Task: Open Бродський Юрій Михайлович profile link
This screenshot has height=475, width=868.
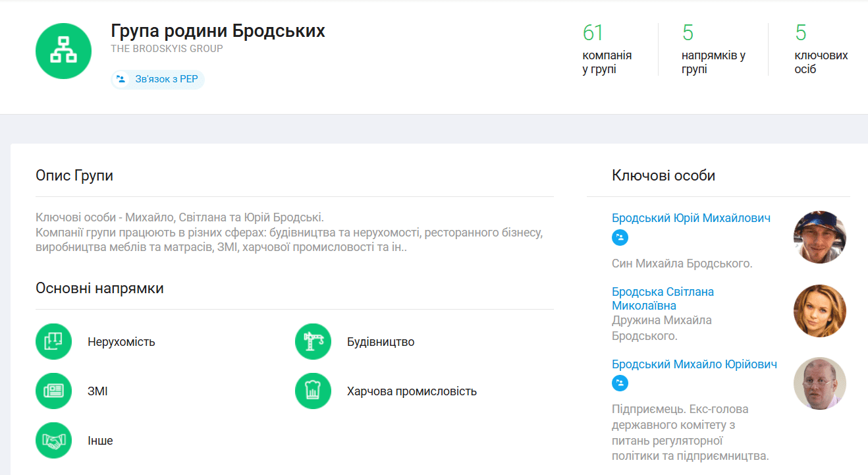Action: (691, 218)
